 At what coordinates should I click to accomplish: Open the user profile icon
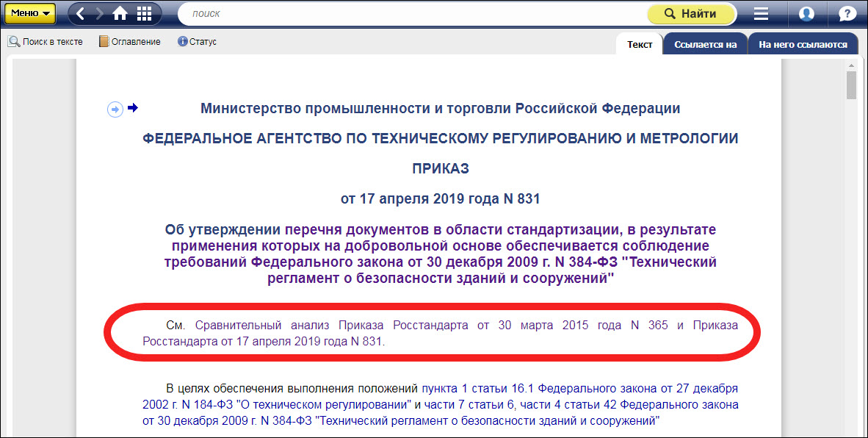(806, 14)
